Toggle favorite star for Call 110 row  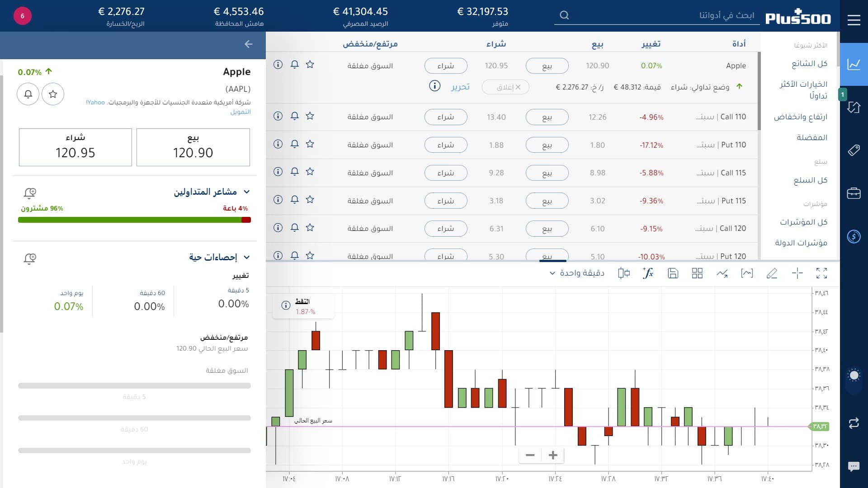pos(310,116)
